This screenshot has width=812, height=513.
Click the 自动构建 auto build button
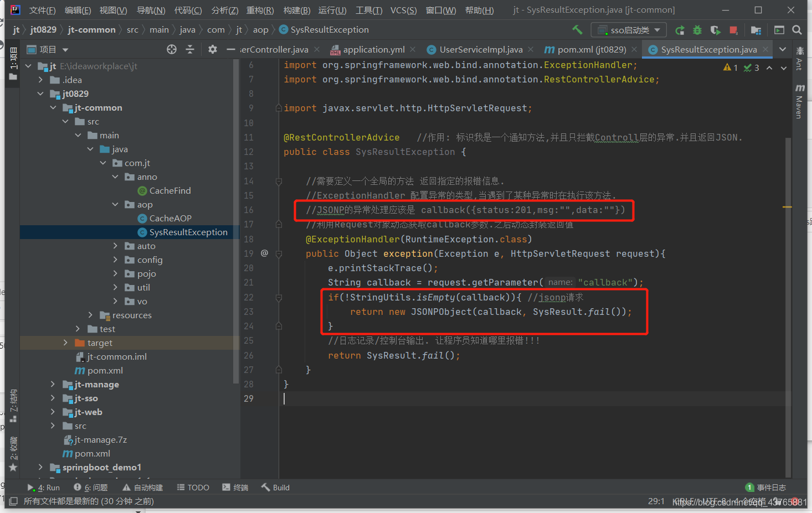pyautogui.click(x=143, y=488)
